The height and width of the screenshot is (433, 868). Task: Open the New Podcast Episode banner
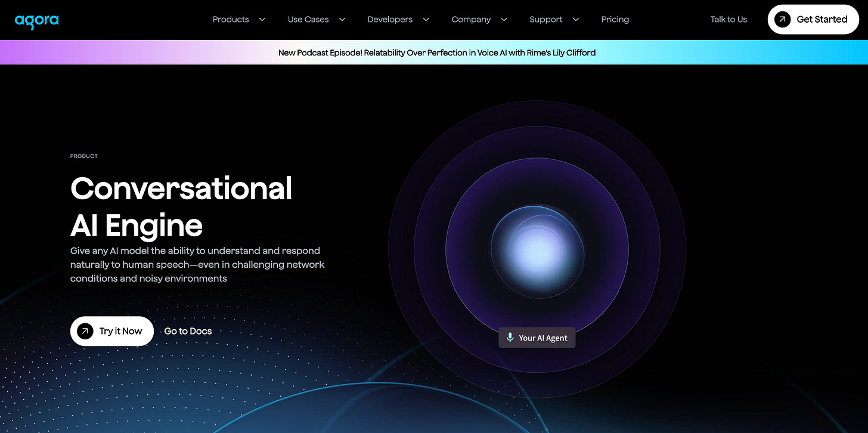tap(434, 52)
